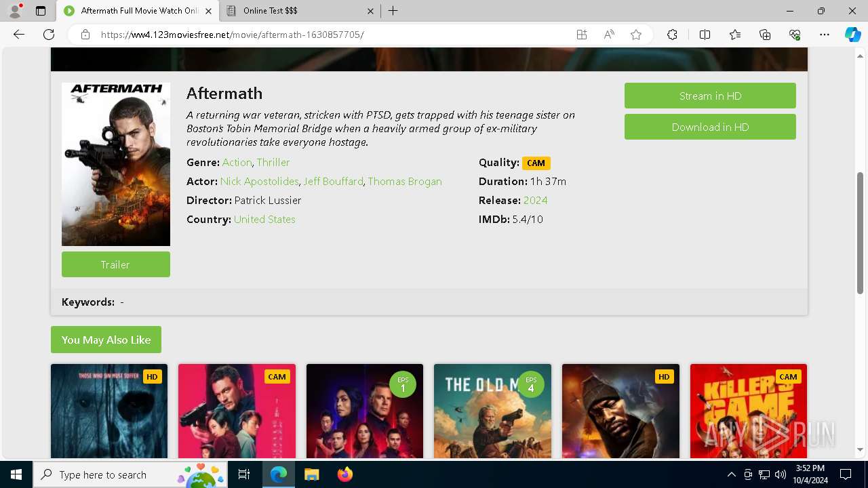Screen dimensions: 868x488
Task: Open browser Extensions menu
Action: [672, 35]
